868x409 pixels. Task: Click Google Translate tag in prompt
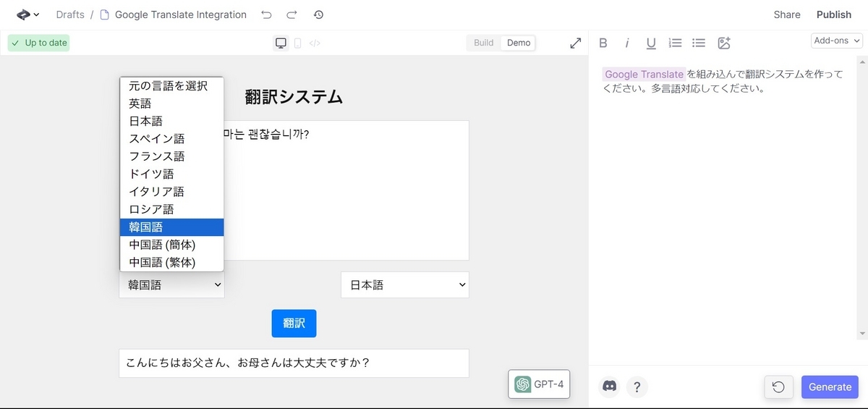pyautogui.click(x=644, y=74)
